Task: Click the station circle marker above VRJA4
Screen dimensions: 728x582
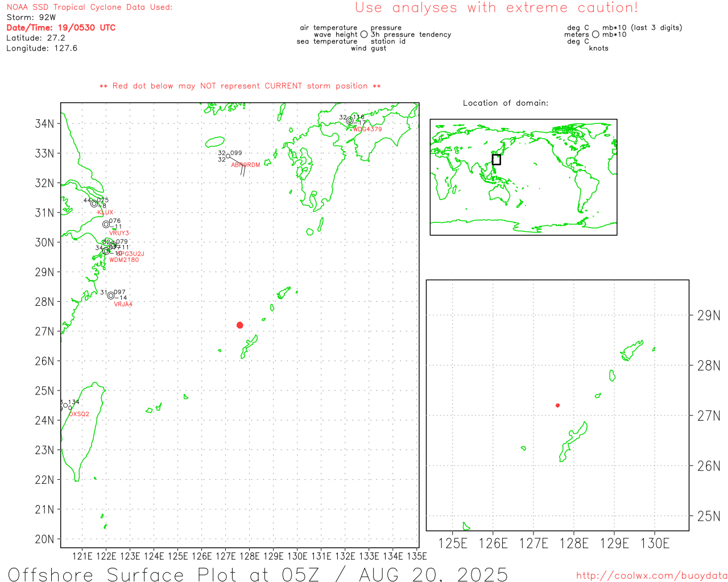Action: (111, 296)
